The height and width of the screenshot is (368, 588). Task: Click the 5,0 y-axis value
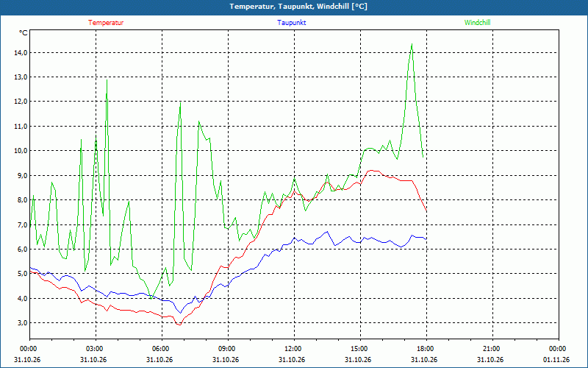pyautogui.click(x=22, y=274)
